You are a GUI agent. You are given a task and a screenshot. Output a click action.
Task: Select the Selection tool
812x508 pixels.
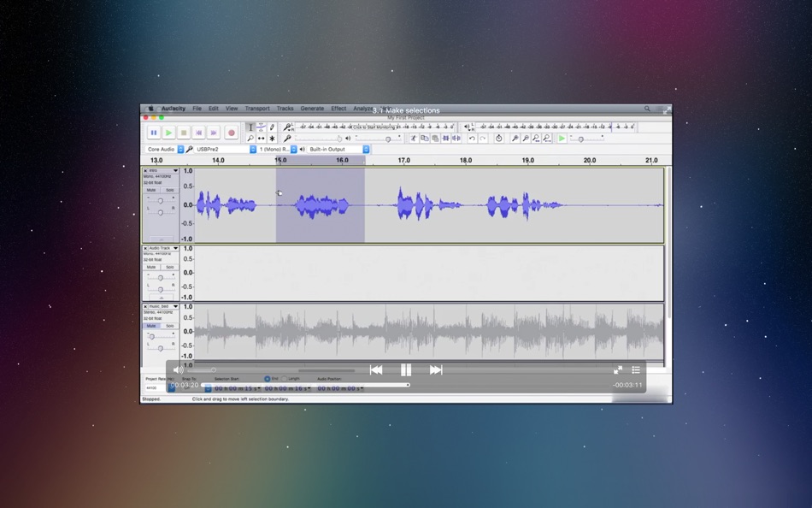(x=250, y=126)
